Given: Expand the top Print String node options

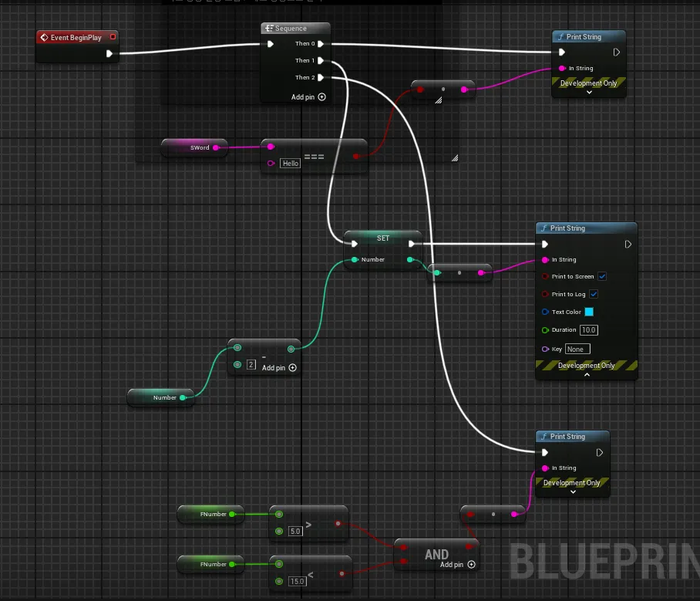Looking at the screenshot, I should tap(589, 93).
